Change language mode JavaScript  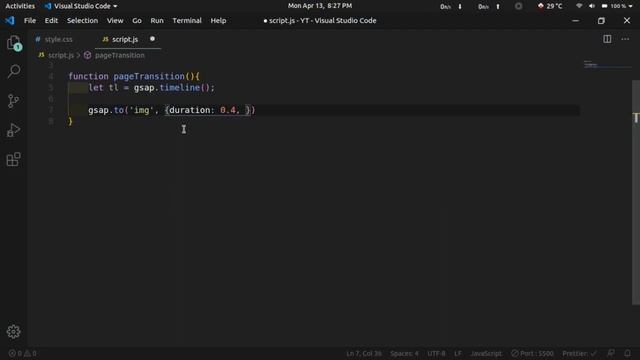(486, 353)
